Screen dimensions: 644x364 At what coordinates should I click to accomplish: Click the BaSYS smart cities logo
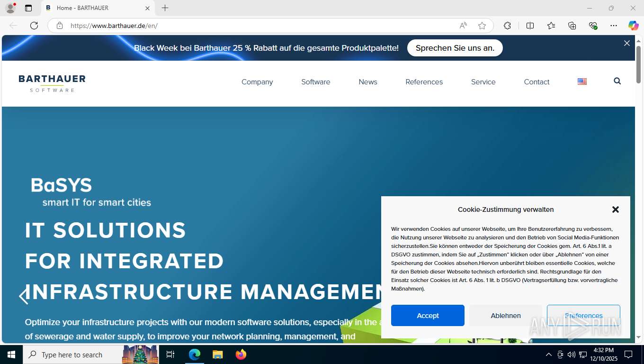click(x=91, y=192)
